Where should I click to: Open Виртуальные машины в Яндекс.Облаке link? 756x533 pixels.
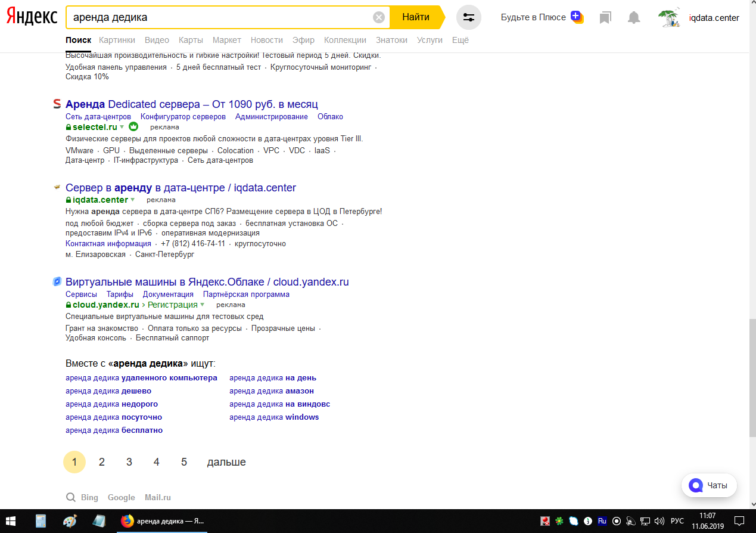pyautogui.click(x=207, y=282)
